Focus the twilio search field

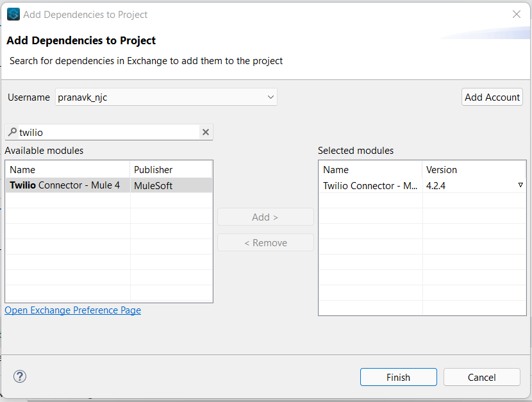point(108,132)
